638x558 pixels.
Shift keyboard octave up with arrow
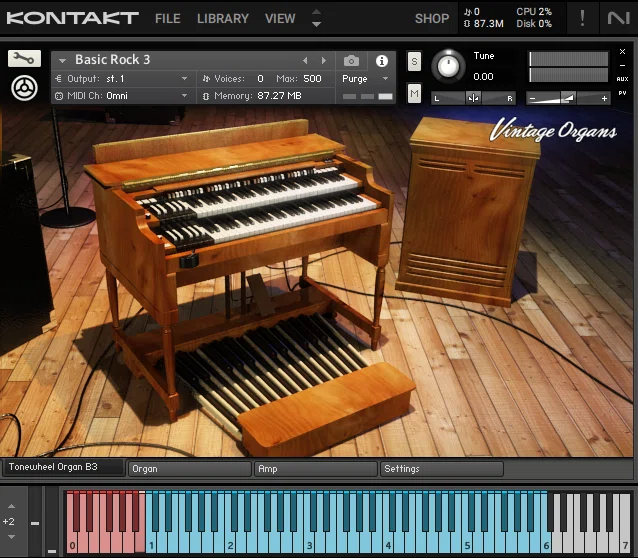11,506
